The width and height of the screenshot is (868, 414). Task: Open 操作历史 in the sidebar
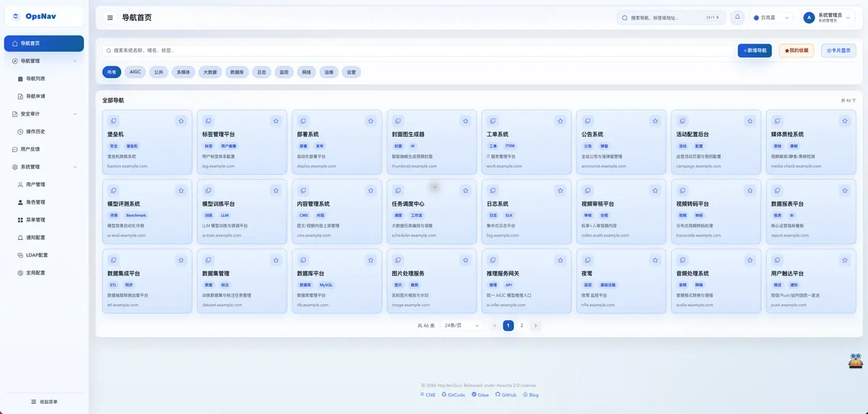pyautogui.click(x=45, y=131)
